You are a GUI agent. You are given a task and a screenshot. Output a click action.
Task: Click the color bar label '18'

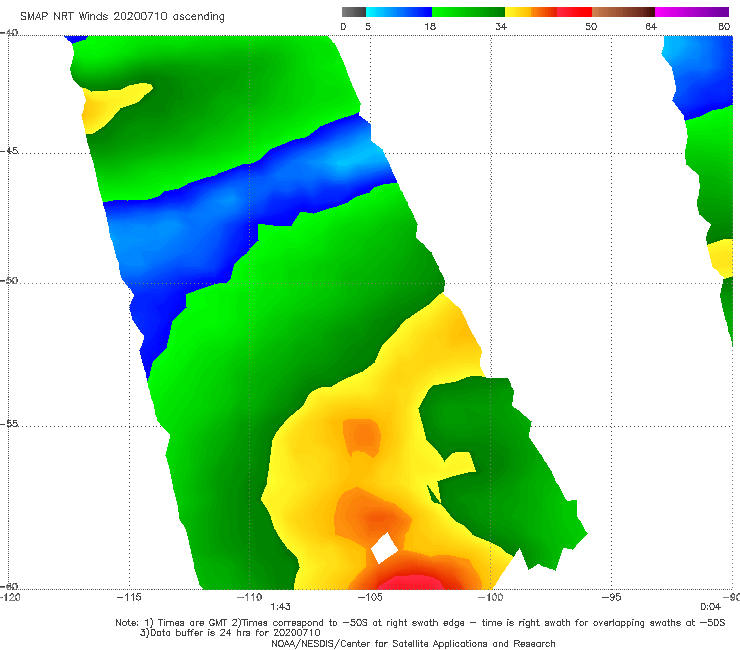tap(430, 26)
